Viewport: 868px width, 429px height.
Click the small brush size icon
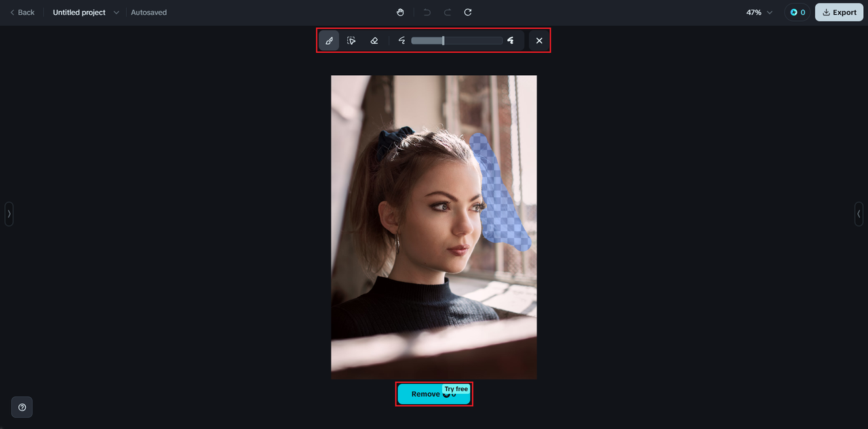coord(402,41)
